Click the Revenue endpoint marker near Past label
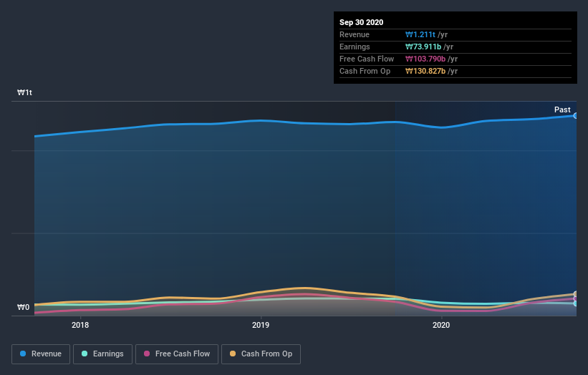The width and height of the screenshot is (588, 375). (575, 116)
